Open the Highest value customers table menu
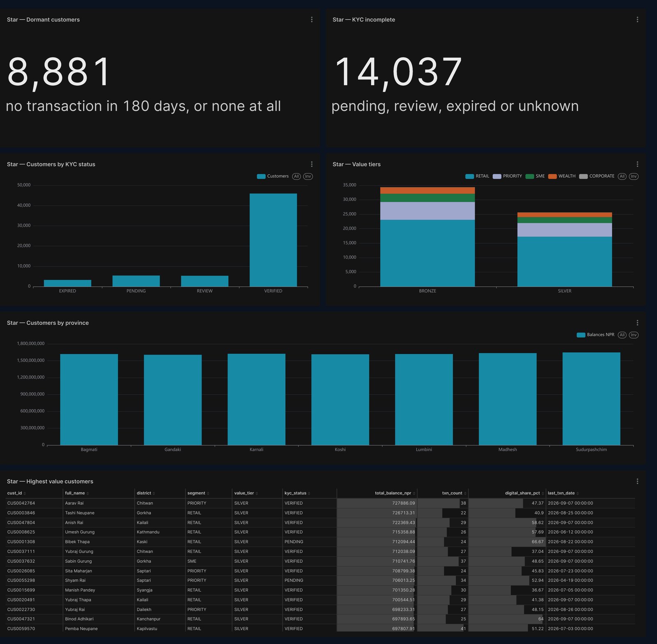This screenshot has height=644, width=657. [637, 481]
